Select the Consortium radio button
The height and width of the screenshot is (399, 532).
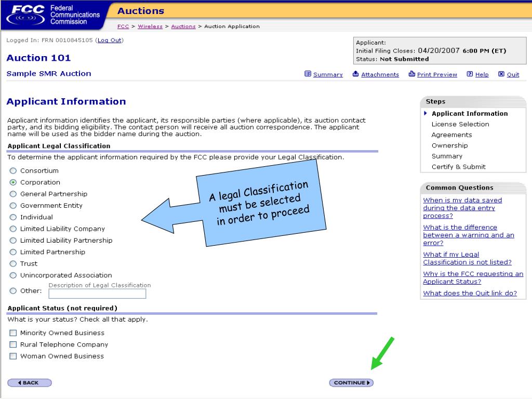pyautogui.click(x=13, y=170)
